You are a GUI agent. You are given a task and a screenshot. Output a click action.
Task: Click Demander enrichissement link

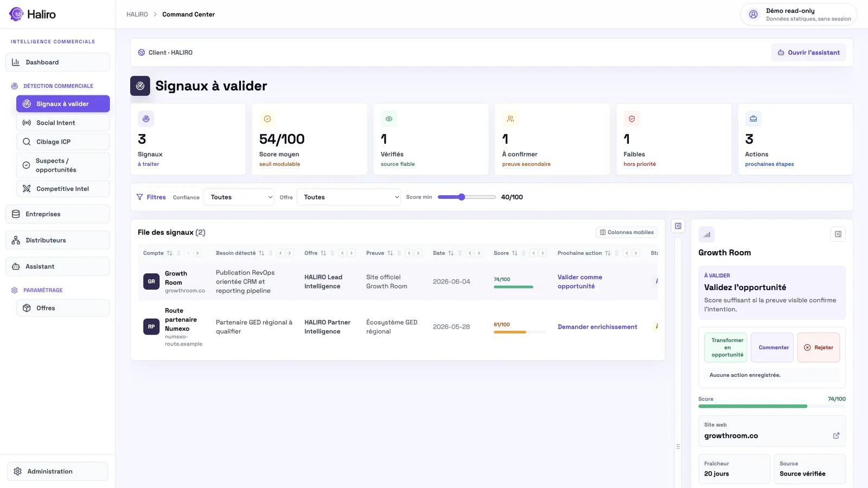[x=597, y=327]
